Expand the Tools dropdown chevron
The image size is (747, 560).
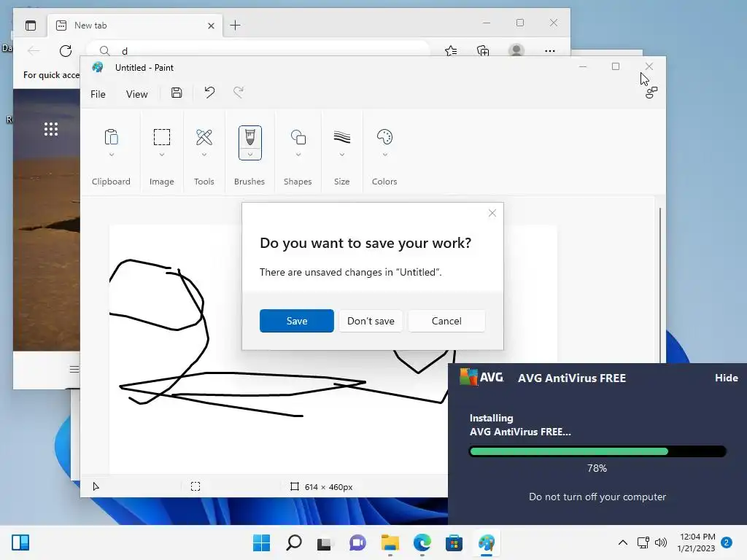204,155
